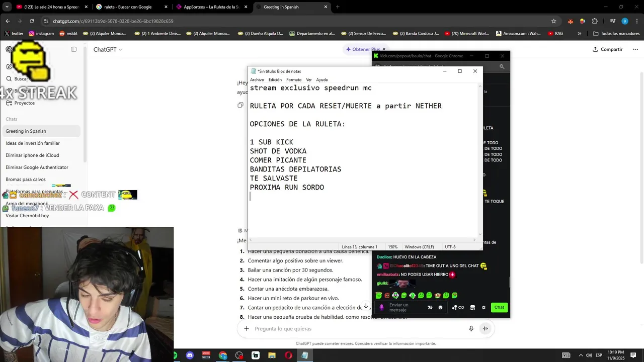644x362 pixels.
Task: Switch to the AppSorteos tab
Action: point(212,7)
